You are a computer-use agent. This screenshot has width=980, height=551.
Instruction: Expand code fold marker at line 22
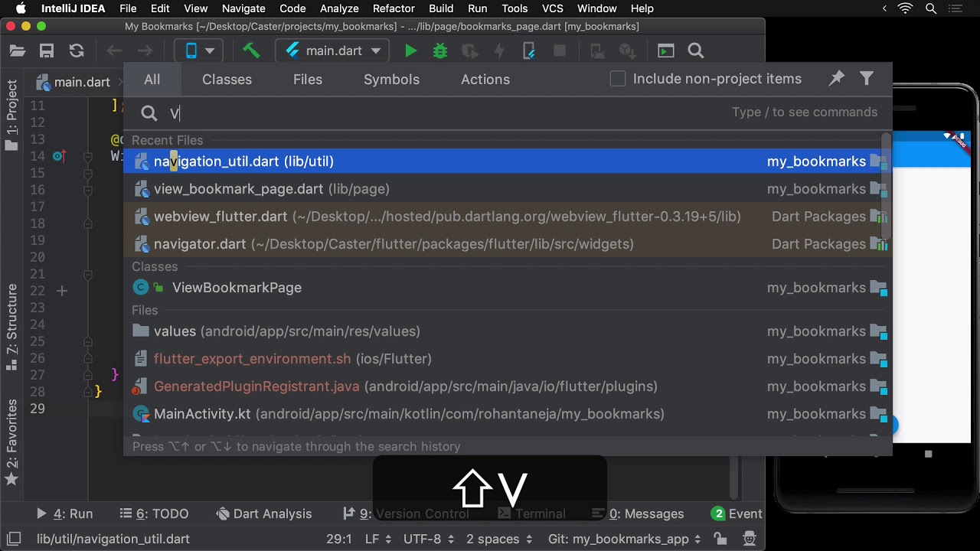62,291
